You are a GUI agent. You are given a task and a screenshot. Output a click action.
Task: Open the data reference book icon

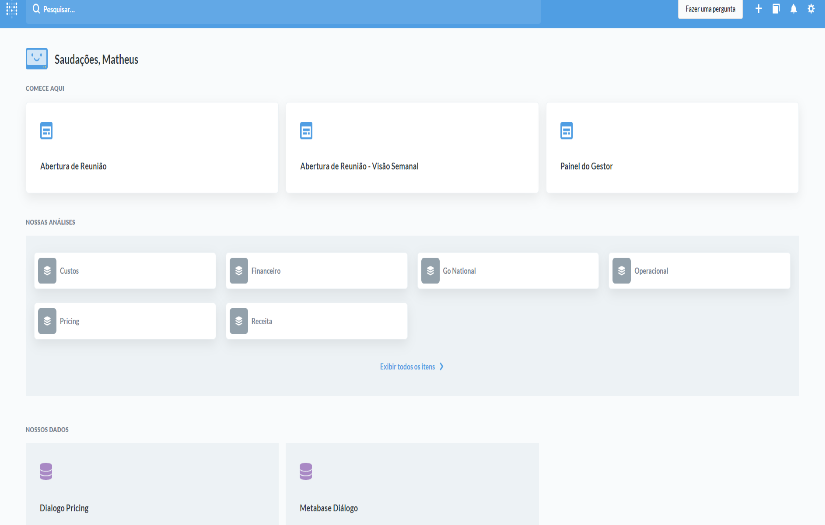coord(776,9)
